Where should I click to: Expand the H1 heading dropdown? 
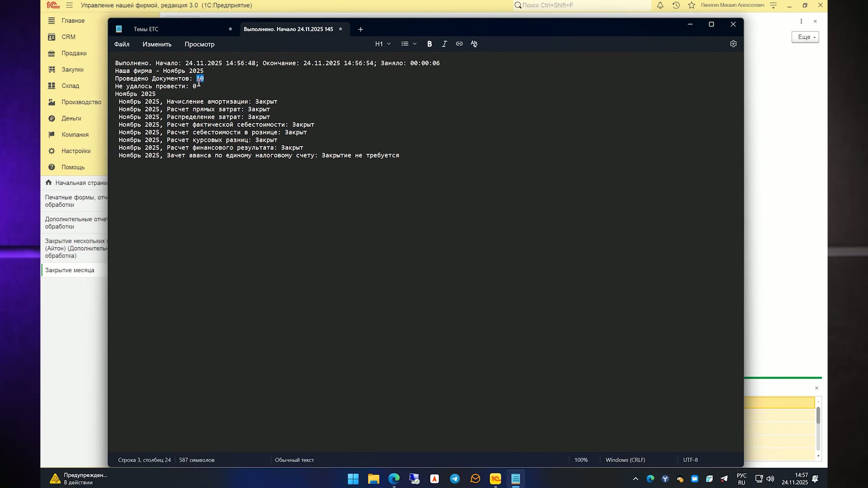click(x=383, y=44)
